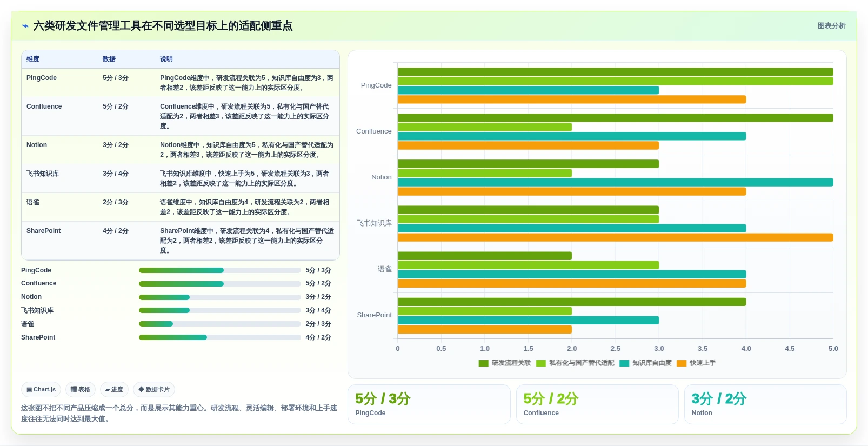Click SharePoint dark green 研发流程关联 bar

click(572, 302)
